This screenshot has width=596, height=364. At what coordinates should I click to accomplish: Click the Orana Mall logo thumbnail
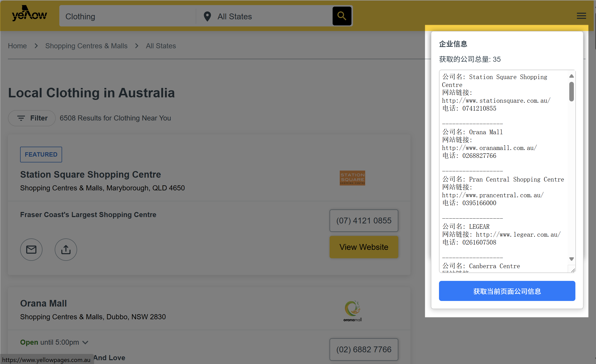352,311
